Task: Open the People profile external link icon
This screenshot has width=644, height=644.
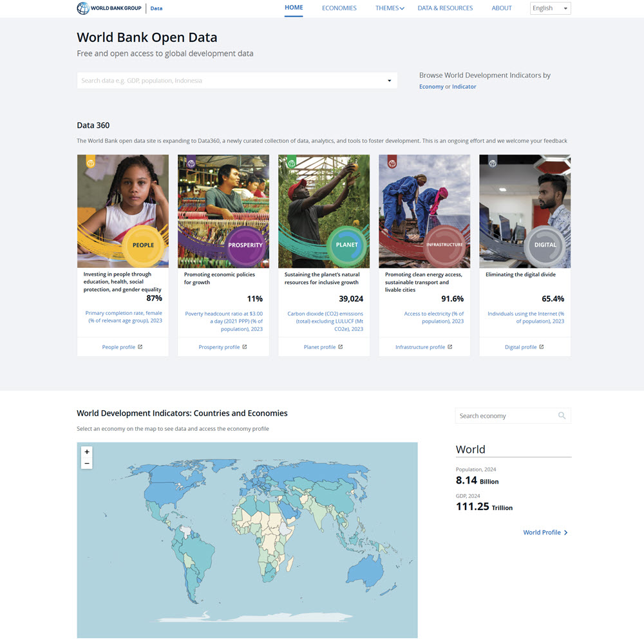Action: click(x=141, y=346)
